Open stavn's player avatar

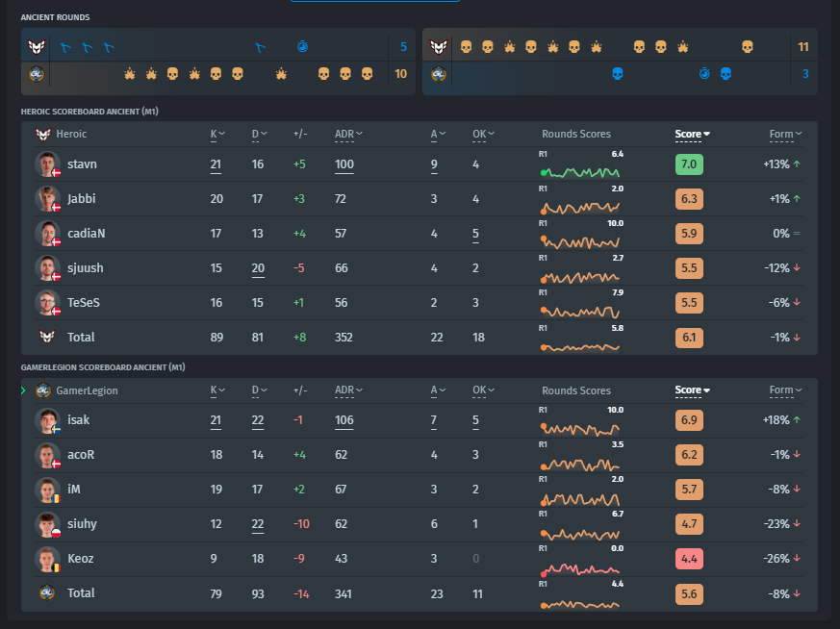(x=48, y=164)
